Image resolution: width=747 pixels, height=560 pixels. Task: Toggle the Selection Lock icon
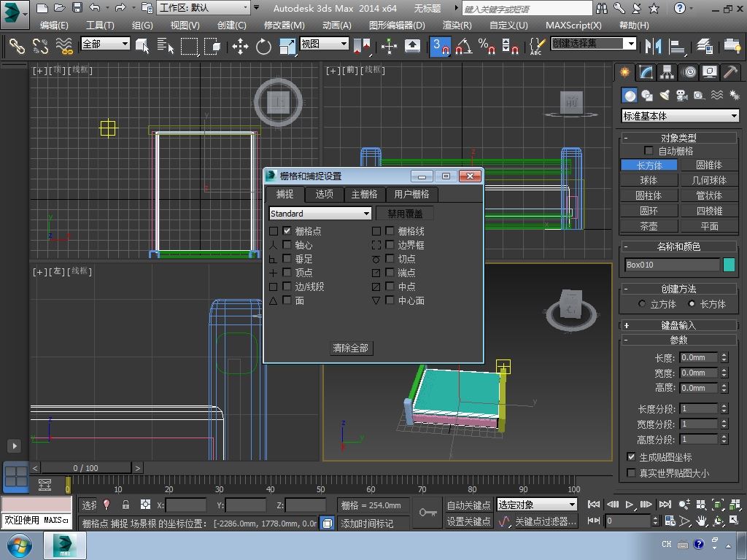(125, 505)
